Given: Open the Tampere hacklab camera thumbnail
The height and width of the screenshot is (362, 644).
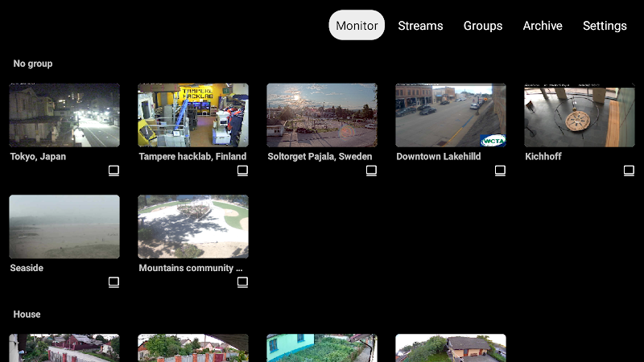Looking at the screenshot, I should coord(193,115).
